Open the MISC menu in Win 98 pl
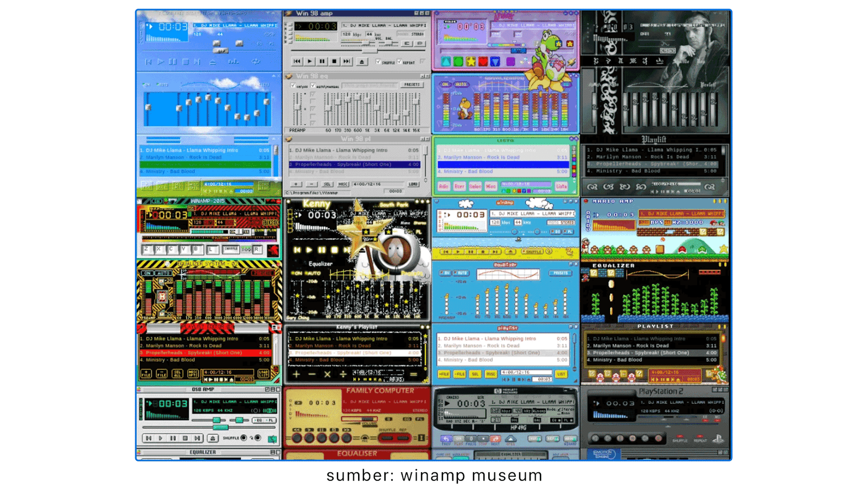 coord(343,184)
